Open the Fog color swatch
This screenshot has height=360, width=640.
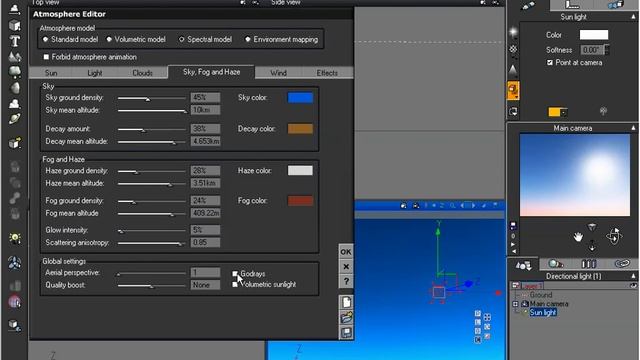pos(300,201)
